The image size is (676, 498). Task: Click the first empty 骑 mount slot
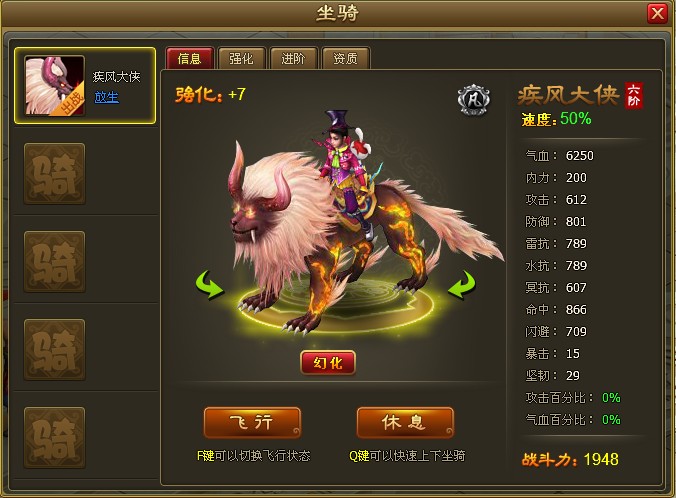(54, 174)
